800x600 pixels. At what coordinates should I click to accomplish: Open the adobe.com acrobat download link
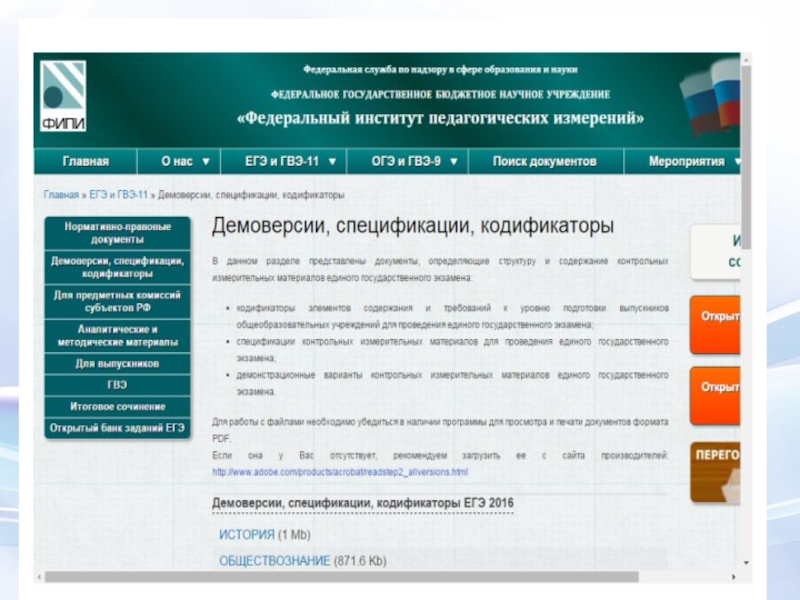click(340, 472)
